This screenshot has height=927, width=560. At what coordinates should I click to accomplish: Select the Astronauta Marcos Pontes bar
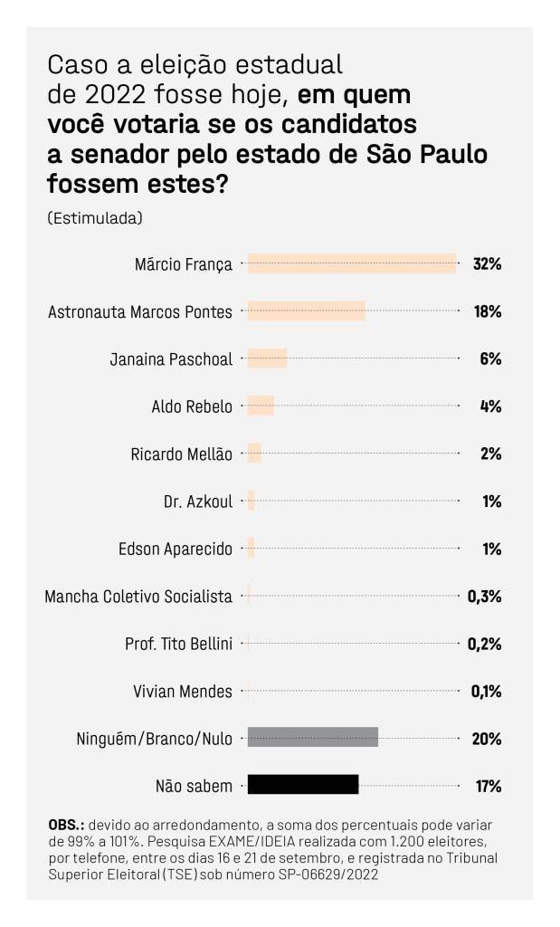pos(307,311)
